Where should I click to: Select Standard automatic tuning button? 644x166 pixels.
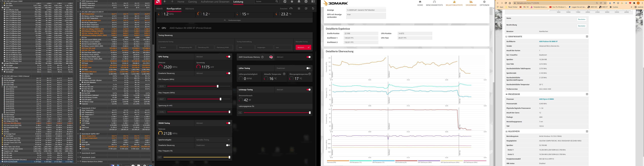(x=167, y=47)
